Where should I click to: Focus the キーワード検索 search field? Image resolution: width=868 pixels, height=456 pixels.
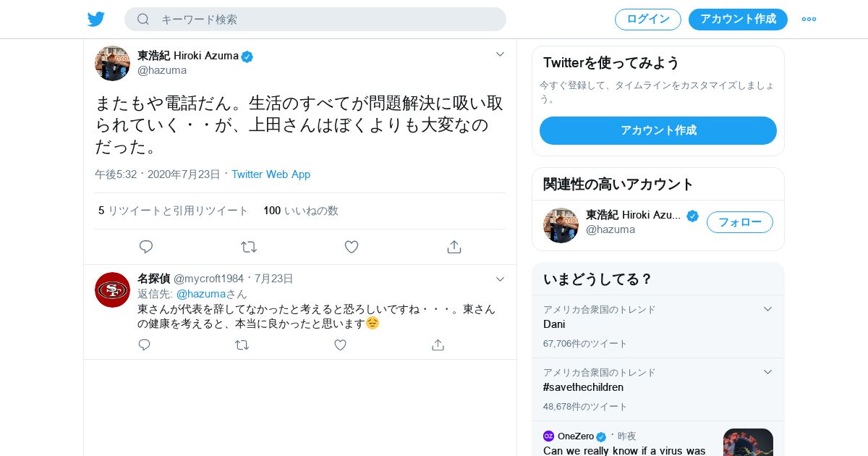pos(325,20)
